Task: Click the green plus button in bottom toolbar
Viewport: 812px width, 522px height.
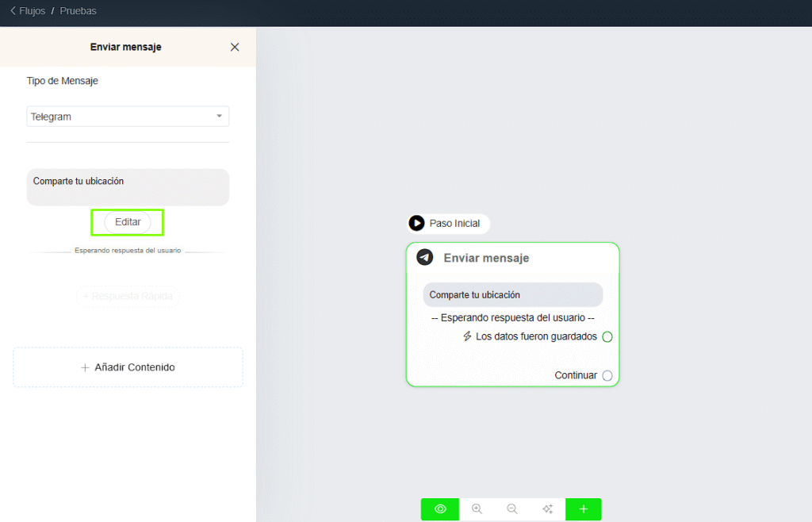Action: coord(584,509)
